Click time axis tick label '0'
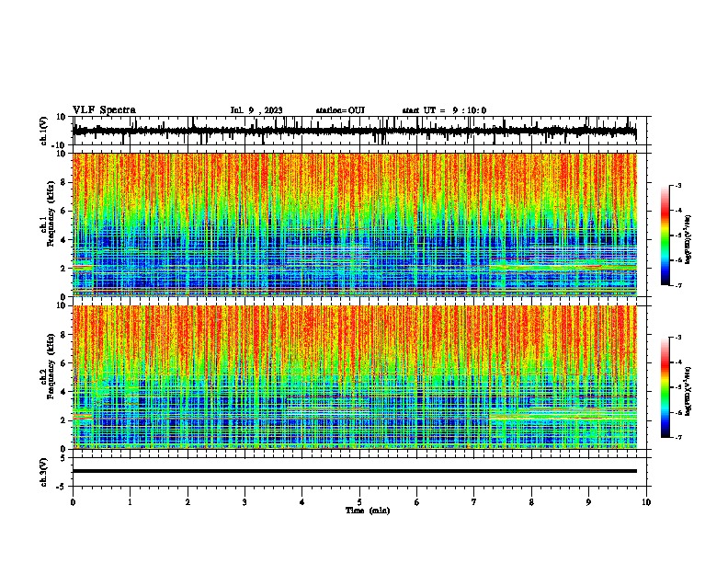Viewport: 728px width, 563px height. (73, 502)
